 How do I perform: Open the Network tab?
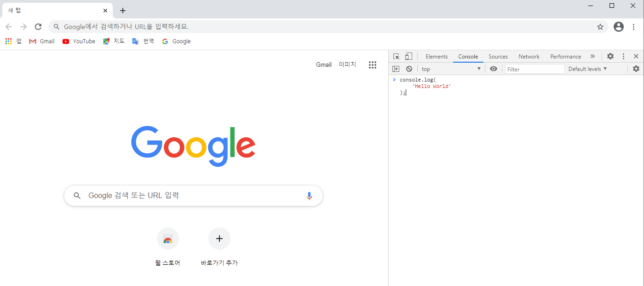(x=529, y=57)
